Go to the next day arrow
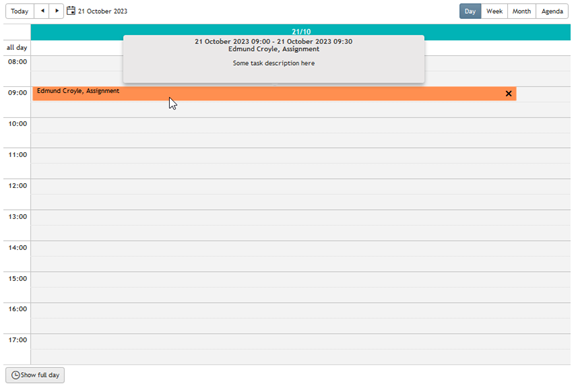The height and width of the screenshot is (392, 576). click(x=57, y=11)
